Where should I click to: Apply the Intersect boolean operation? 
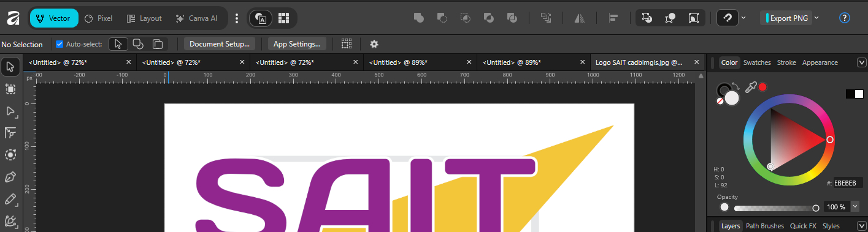[x=466, y=18]
